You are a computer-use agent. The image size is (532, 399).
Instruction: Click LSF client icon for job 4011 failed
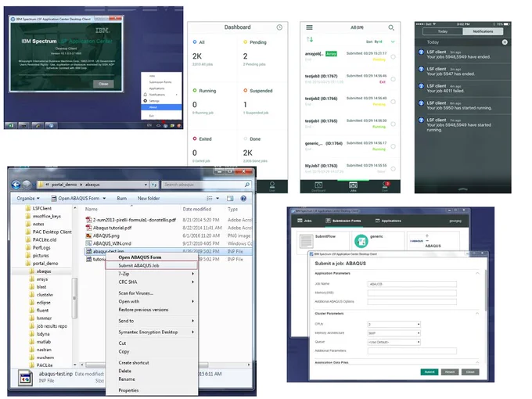[x=421, y=86]
